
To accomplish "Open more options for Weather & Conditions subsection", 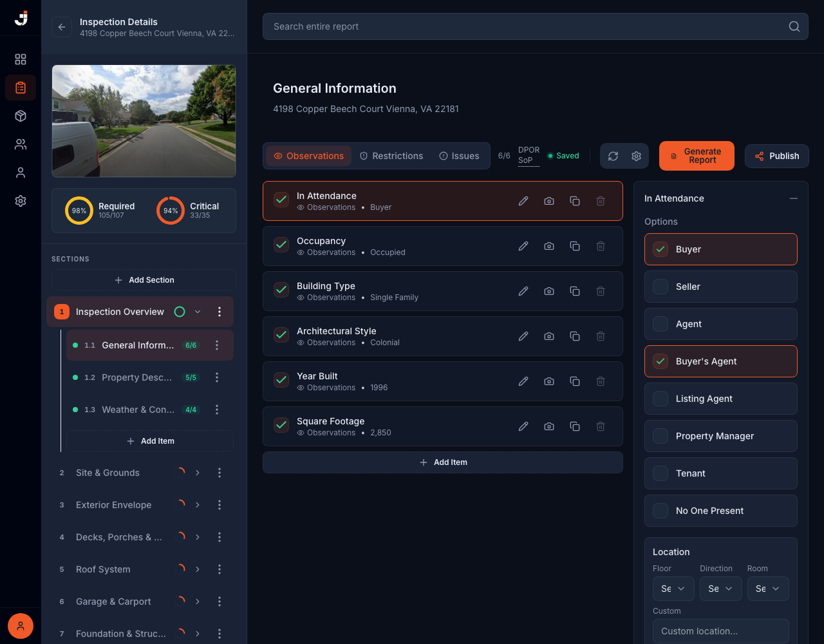I will point(217,410).
